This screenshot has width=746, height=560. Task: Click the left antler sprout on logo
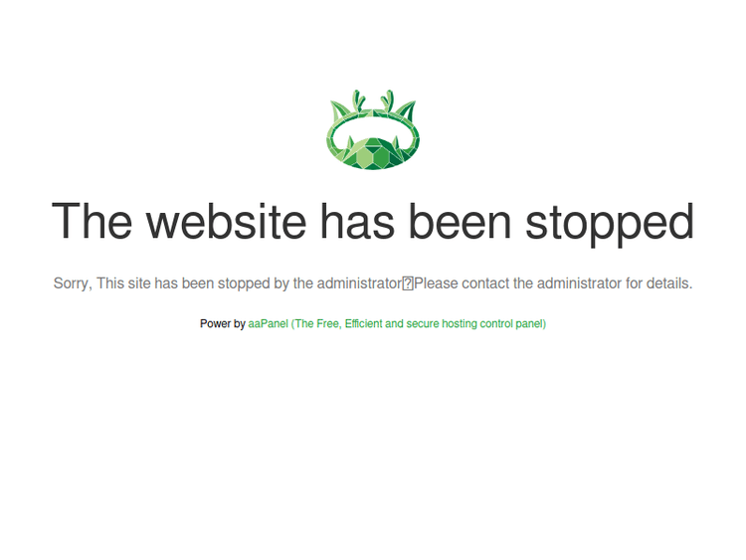pos(359,99)
